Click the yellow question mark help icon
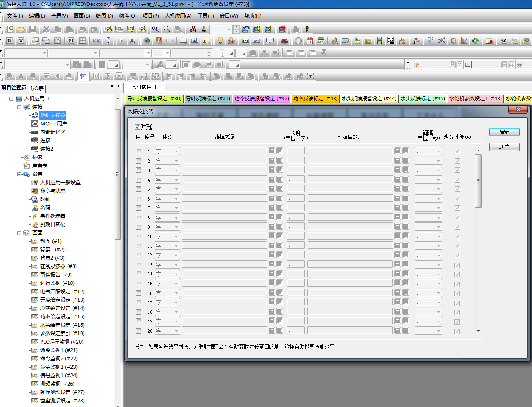The width and height of the screenshot is (532, 407). (x=307, y=29)
